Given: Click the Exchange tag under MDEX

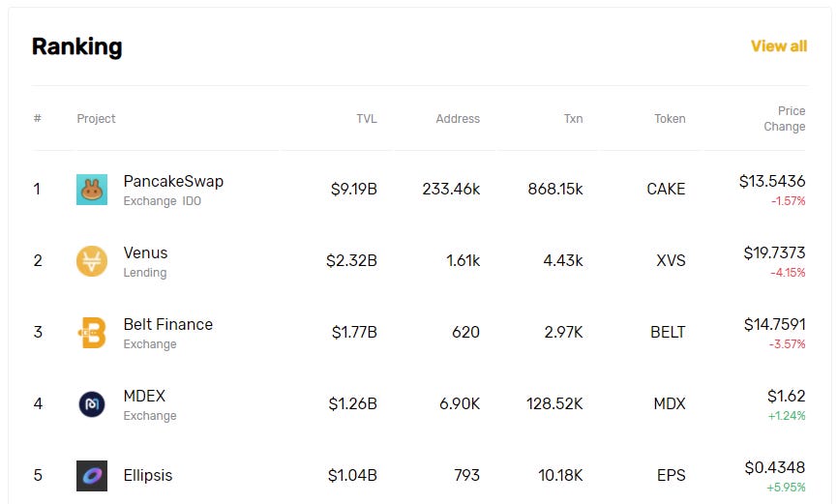Looking at the screenshot, I should [x=150, y=416].
